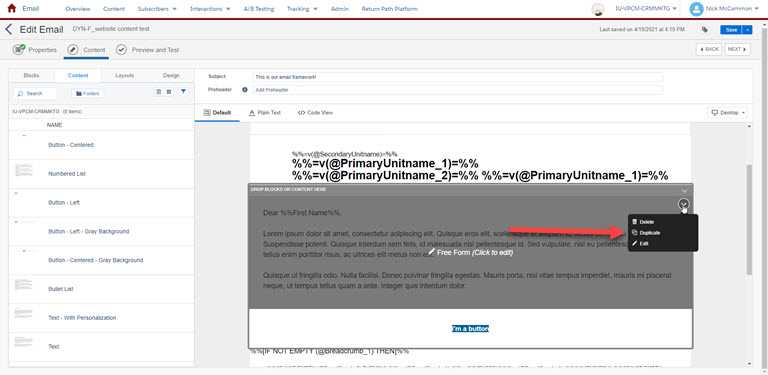This screenshot has height=375, width=768.
Task: Click the Folders button
Action: (x=87, y=93)
